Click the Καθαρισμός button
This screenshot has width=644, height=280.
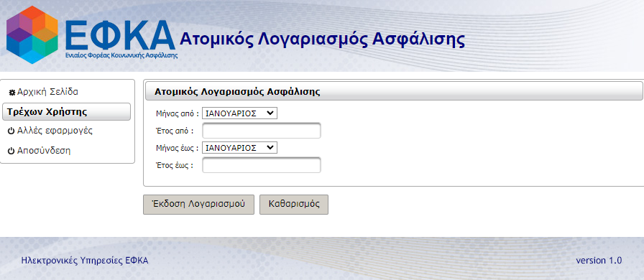coord(294,205)
